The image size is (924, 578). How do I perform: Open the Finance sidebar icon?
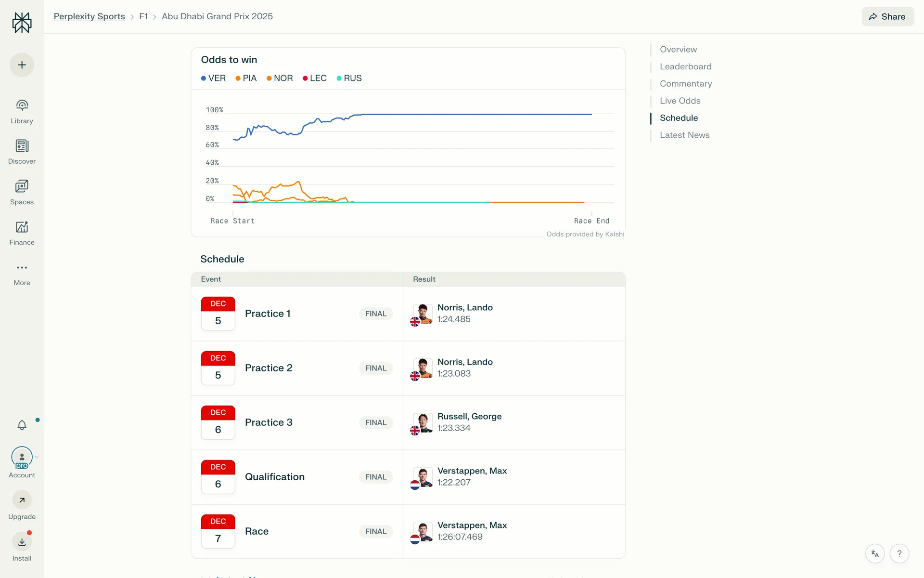point(22,227)
